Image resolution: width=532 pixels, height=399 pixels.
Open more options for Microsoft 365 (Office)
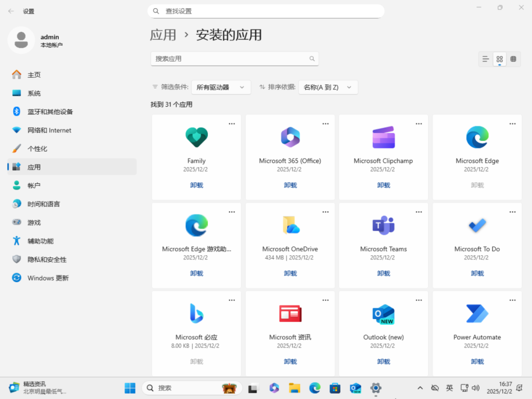(x=326, y=124)
